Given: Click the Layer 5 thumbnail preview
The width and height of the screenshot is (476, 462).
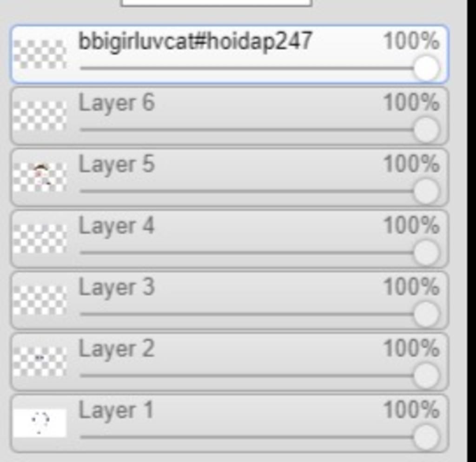Looking at the screenshot, I should coord(40,177).
